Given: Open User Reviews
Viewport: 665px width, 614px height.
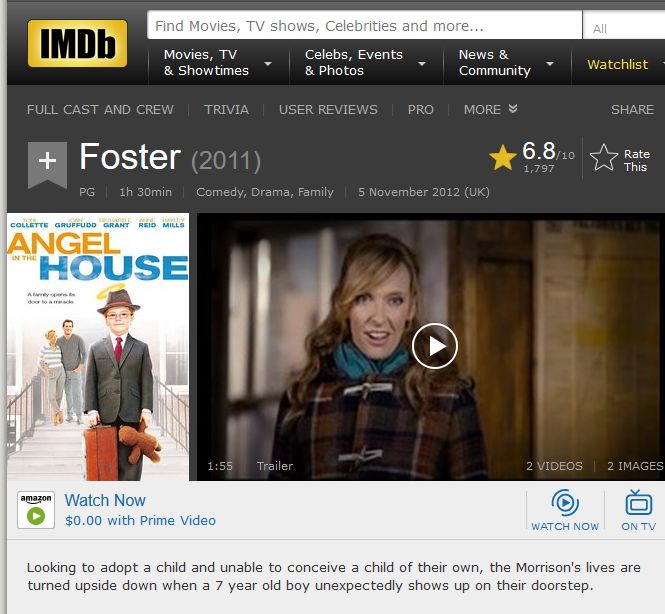Looking at the screenshot, I should [x=328, y=109].
